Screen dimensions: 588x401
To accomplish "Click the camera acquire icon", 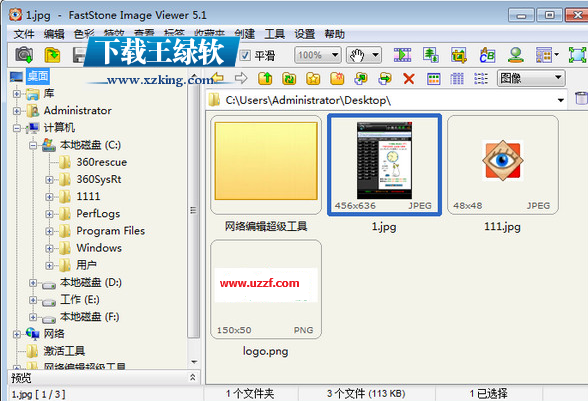I will (x=24, y=55).
